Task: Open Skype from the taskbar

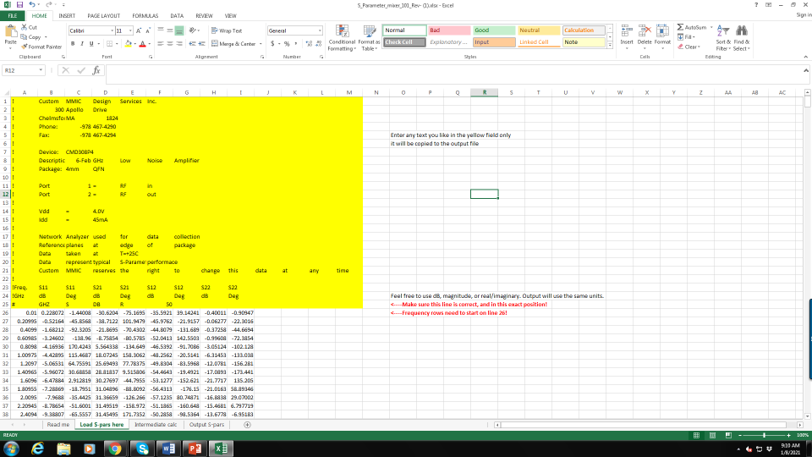Action: [142, 449]
